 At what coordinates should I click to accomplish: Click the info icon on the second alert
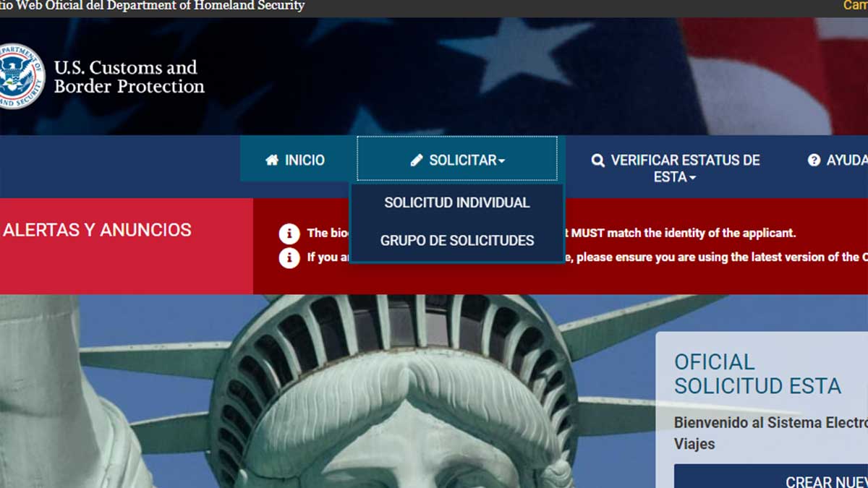tap(289, 257)
